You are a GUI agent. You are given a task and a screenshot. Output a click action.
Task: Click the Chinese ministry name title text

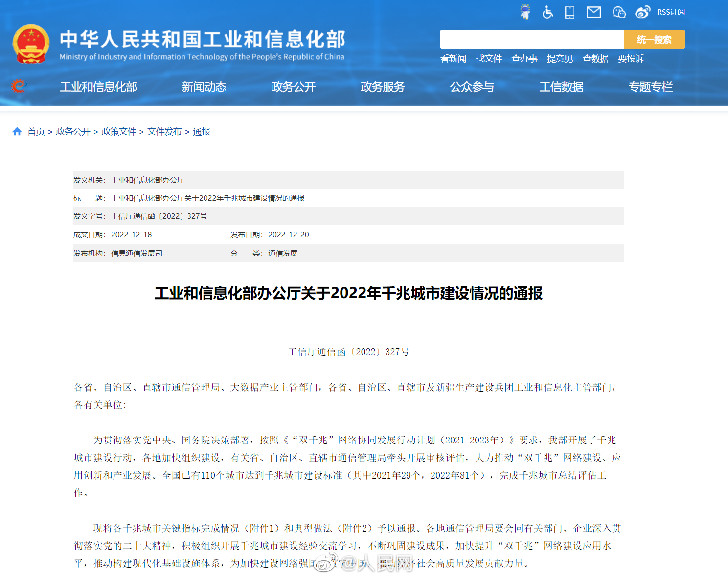coord(203,39)
